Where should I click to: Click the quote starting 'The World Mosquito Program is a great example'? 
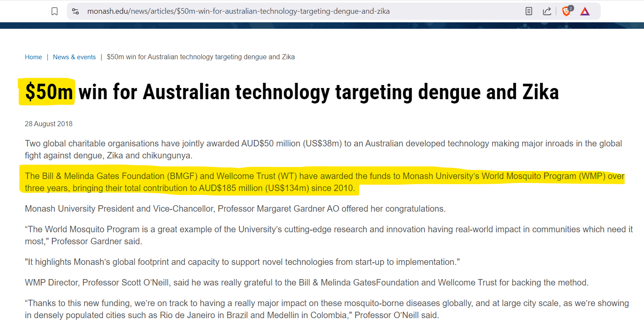(x=329, y=235)
